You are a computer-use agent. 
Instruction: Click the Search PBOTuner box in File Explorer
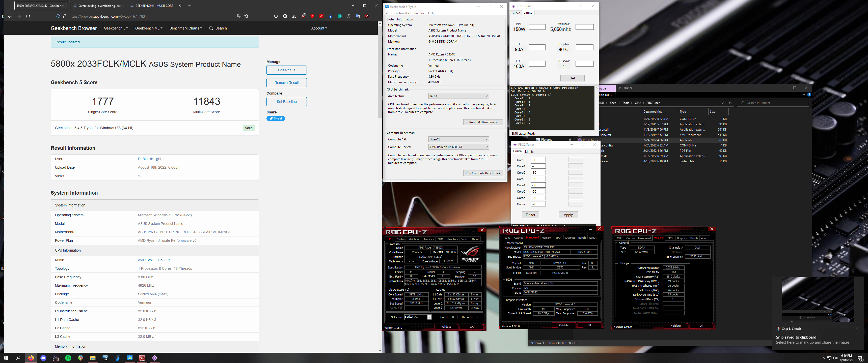773,103
